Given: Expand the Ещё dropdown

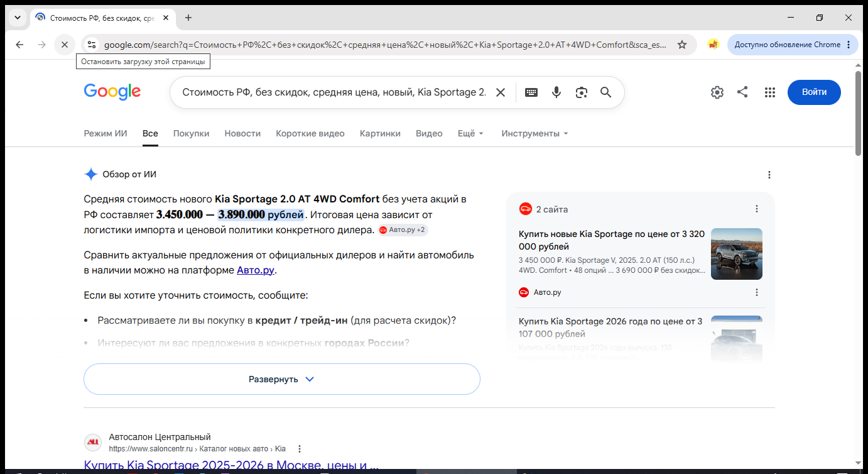Looking at the screenshot, I should (x=471, y=133).
